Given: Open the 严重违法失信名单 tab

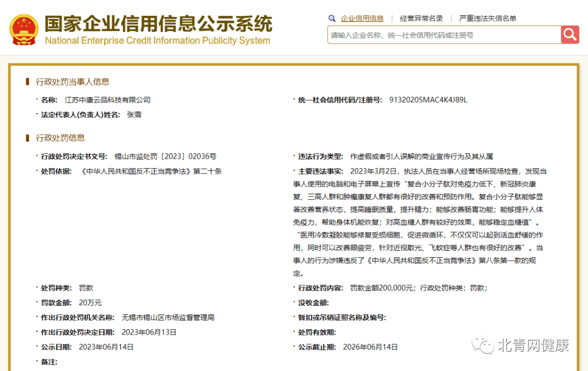Looking at the screenshot, I should (x=488, y=18).
